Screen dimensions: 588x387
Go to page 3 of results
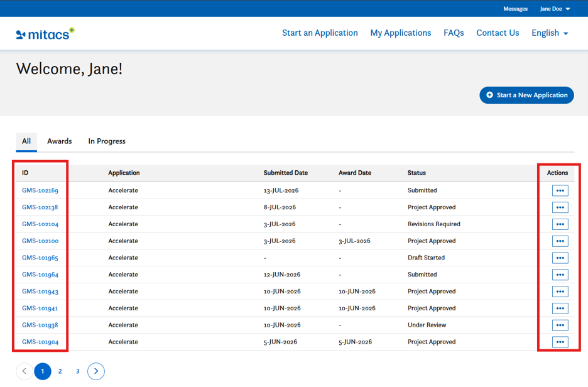[x=78, y=371]
